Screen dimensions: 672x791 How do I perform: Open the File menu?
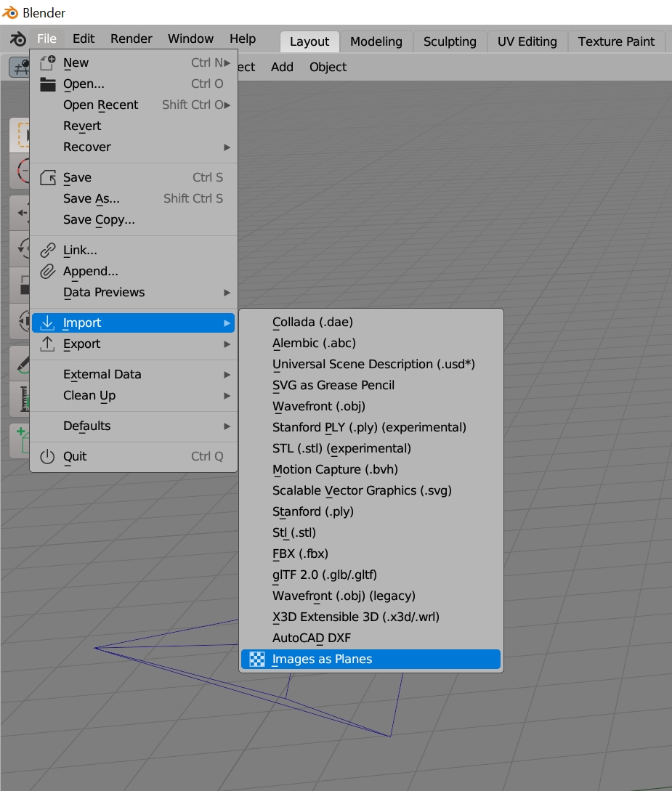[46, 38]
